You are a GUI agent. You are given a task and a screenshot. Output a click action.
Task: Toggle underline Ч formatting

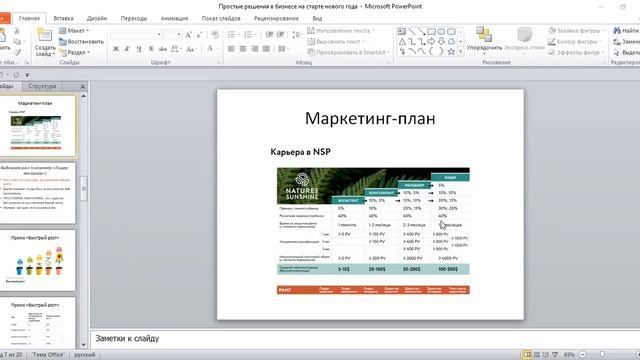139,49
